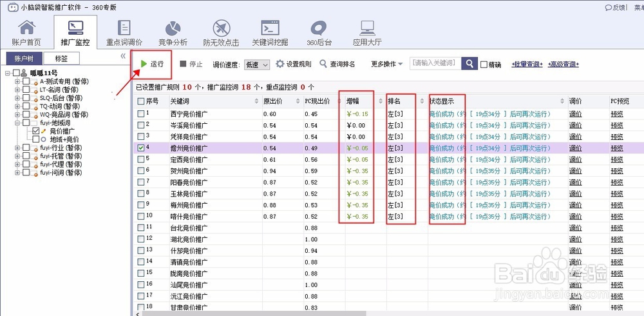
Task: Click the 增幅 value ¥-0.15
Action: coord(357,114)
